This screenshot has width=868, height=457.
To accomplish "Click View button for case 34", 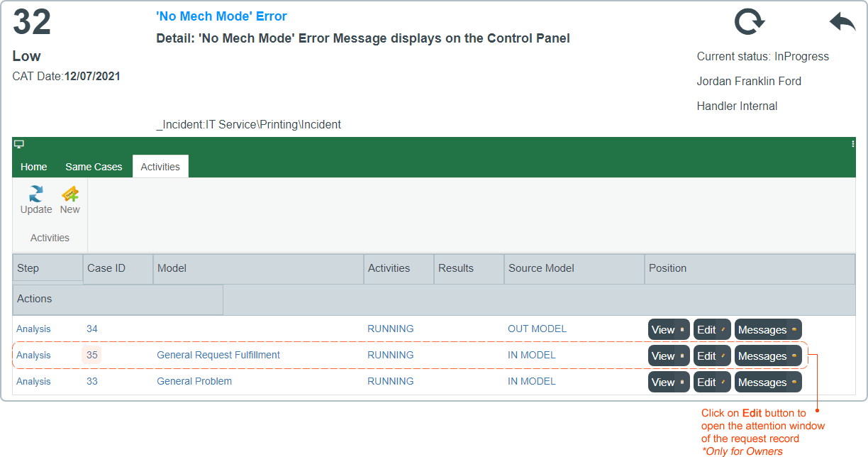I will 669,329.
